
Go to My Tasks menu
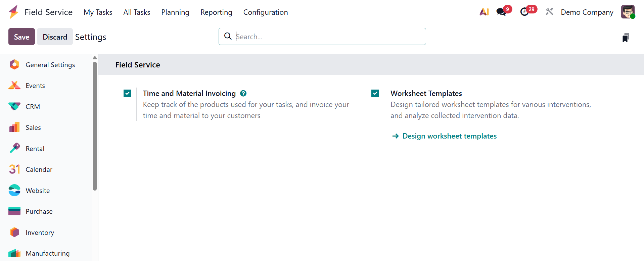pyautogui.click(x=98, y=12)
